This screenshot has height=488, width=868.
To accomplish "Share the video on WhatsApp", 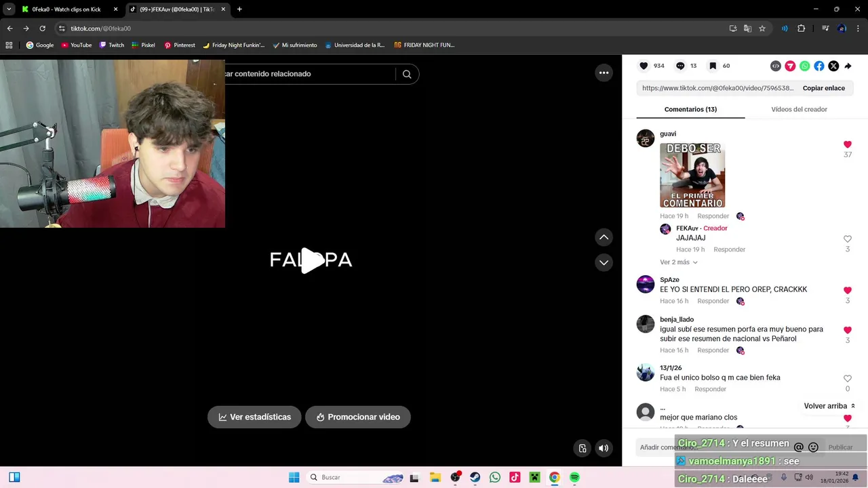I will pyautogui.click(x=805, y=66).
